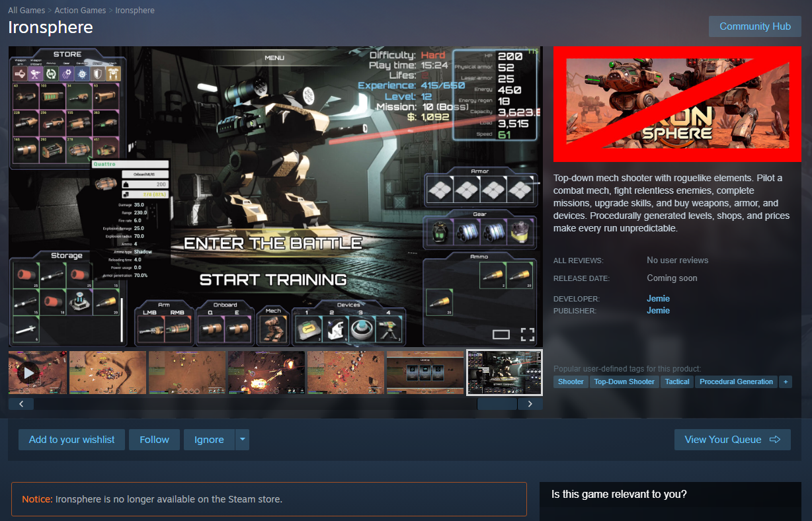
Task: Open the Community Hub
Action: (755, 26)
